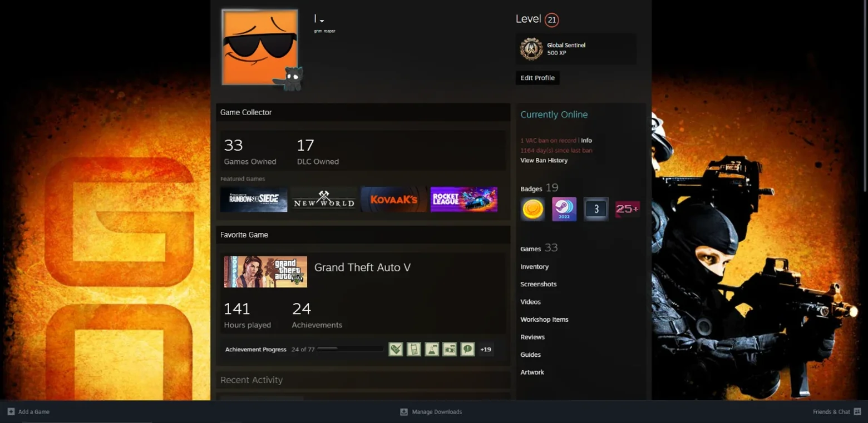
Task: Open the Rainbow Six Siege featured game
Action: (254, 200)
